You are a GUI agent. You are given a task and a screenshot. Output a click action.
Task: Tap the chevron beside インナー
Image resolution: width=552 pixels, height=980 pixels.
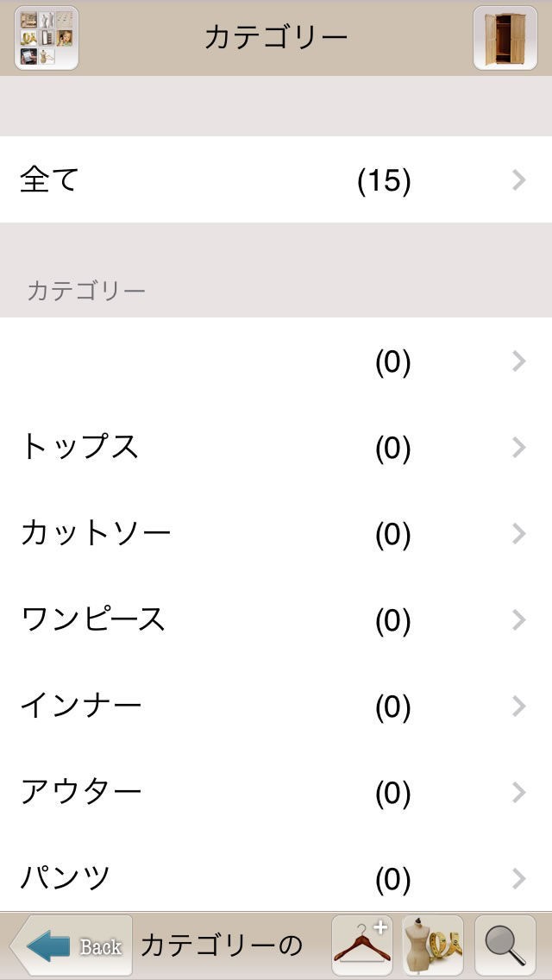point(518,706)
